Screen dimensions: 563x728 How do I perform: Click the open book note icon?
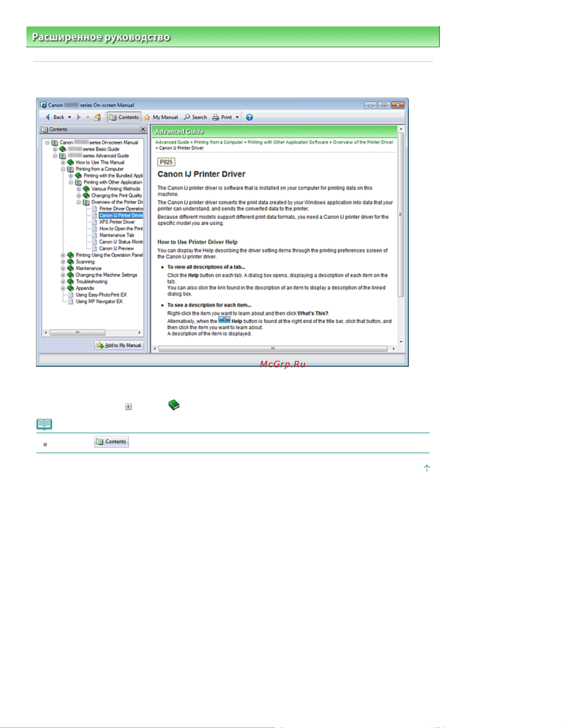[x=44, y=424]
